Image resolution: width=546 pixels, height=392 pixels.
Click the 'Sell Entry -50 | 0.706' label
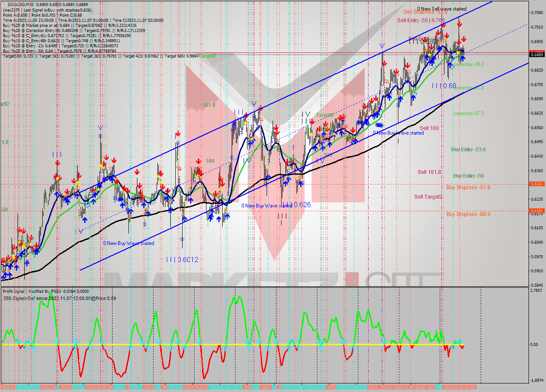click(x=421, y=20)
